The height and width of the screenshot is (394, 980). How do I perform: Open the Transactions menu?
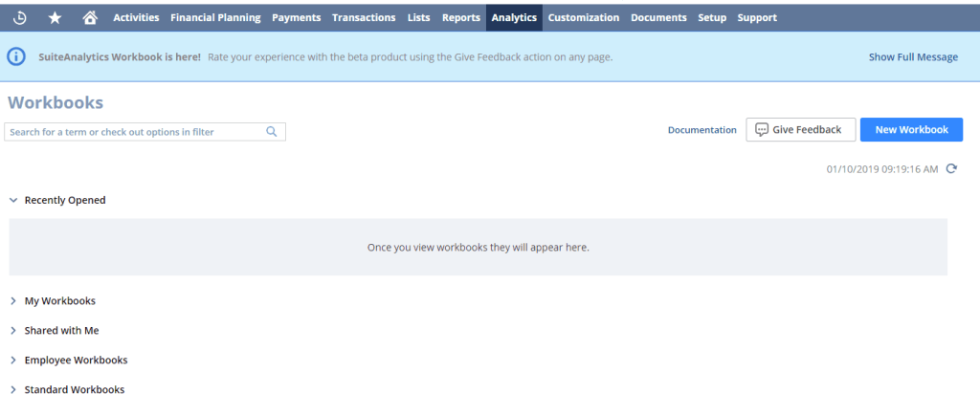click(364, 18)
